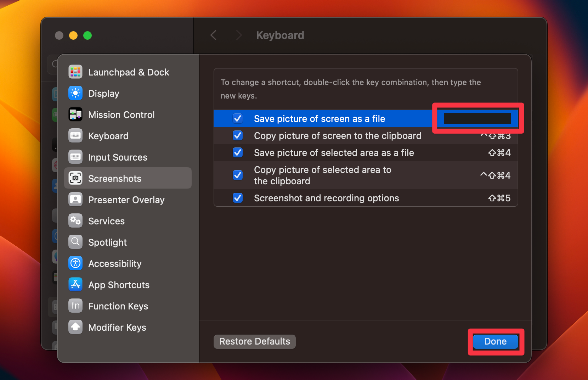Click the back navigation chevron

213,35
